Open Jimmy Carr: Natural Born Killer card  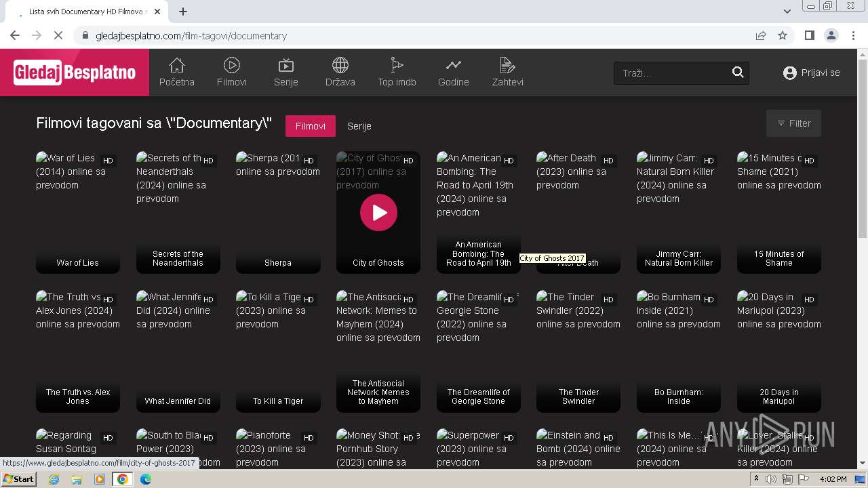(x=679, y=212)
